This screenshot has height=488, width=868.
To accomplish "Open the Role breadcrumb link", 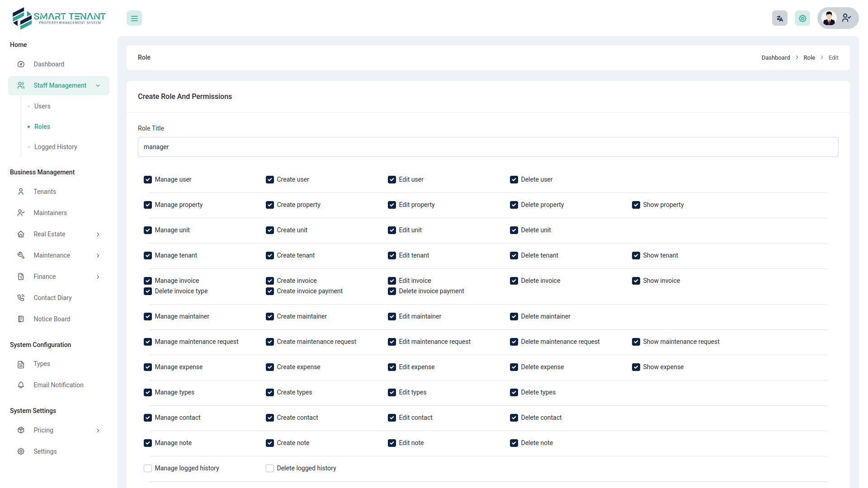I will (x=809, y=57).
